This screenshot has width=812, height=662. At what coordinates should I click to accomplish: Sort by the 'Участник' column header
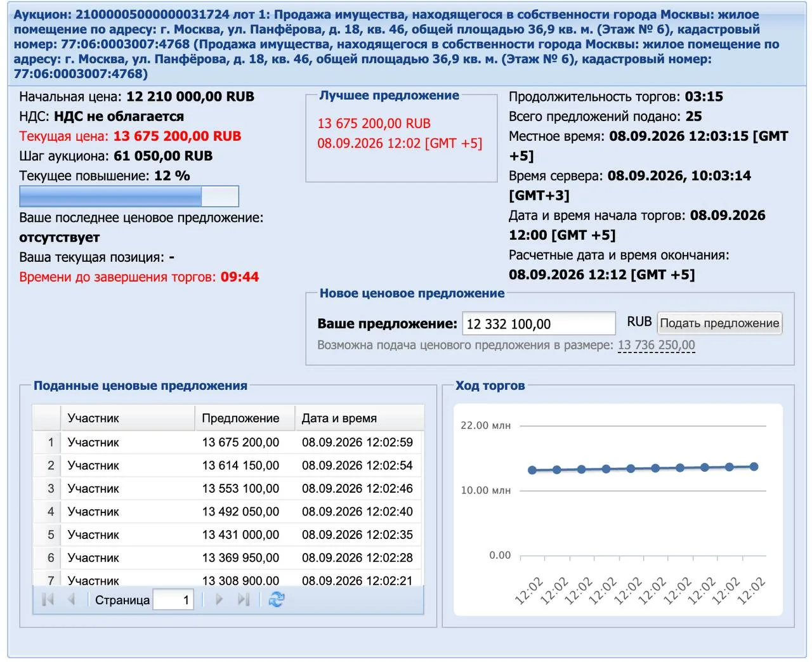pos(128,418)
